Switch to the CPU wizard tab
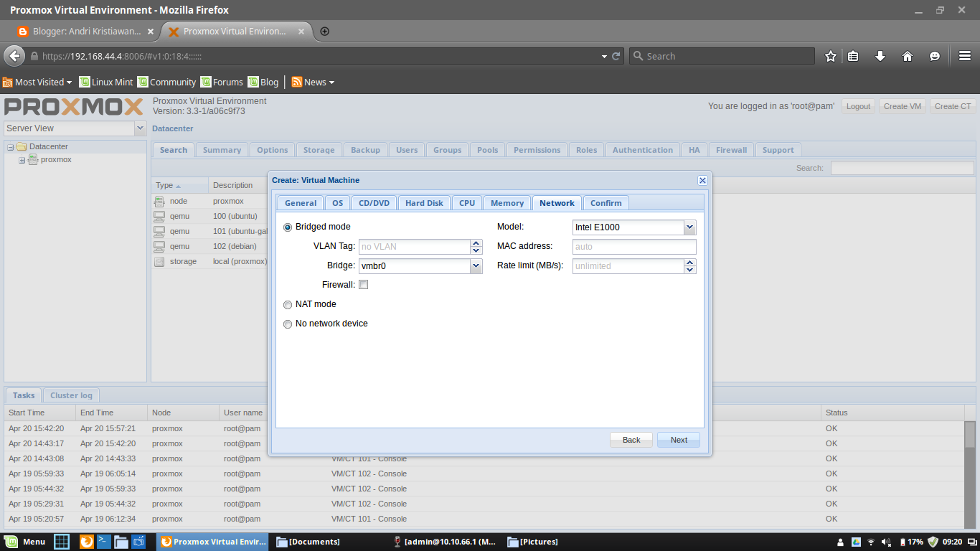This screenshot has width=980, height=551. point(467,203)
